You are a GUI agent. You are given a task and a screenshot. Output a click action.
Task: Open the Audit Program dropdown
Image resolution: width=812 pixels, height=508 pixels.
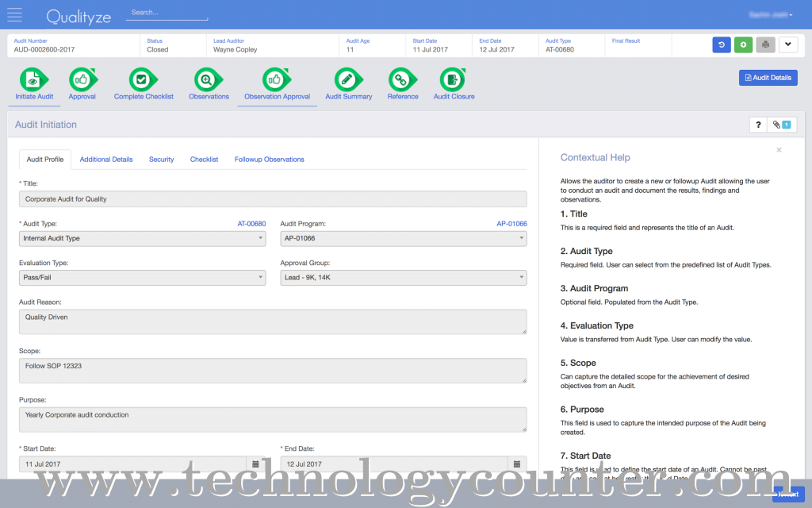[404, 238]
